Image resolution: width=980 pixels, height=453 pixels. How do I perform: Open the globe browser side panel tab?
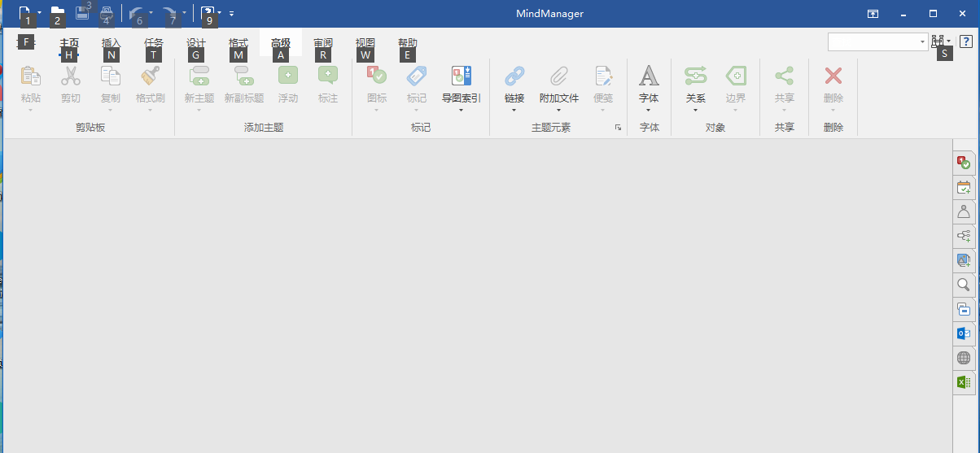(x=964, y=358)
